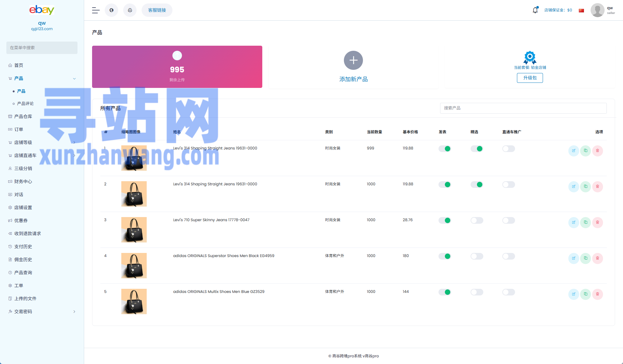Viewport: 623px width, 364px height.
Task: Edit adidas Multix Shoes product
Action: [x=573, y=294]
